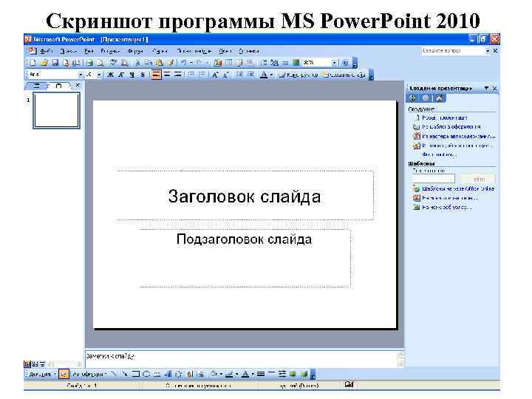Select the Arrow drawing tool
This screenshot has width=532, height=399.
[x=125, y=374]
